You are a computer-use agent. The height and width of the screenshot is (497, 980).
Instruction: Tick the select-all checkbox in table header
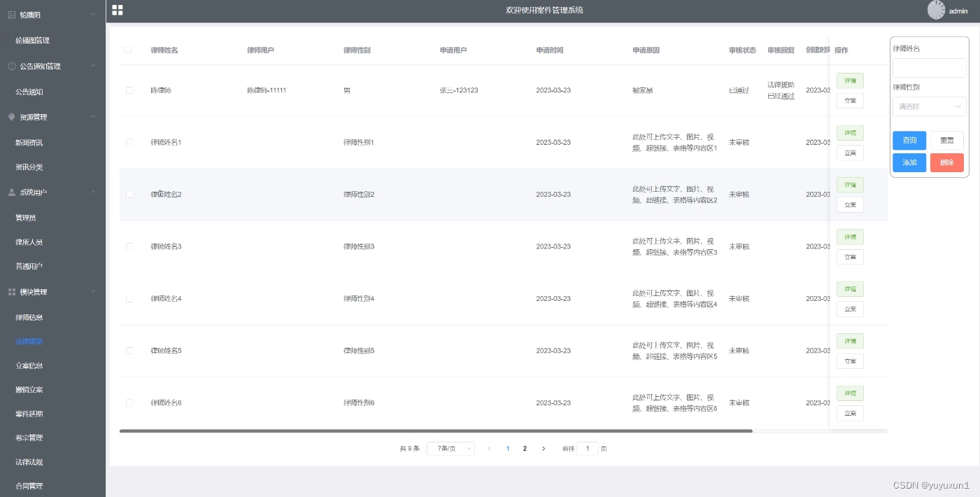click(x=127, y=50)
